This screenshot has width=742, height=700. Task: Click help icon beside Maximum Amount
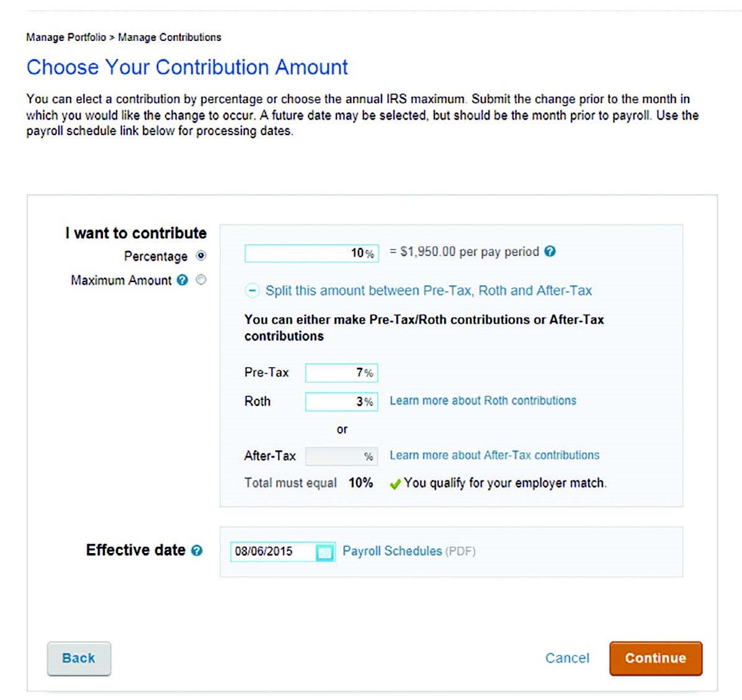click(x=182, y=280)
